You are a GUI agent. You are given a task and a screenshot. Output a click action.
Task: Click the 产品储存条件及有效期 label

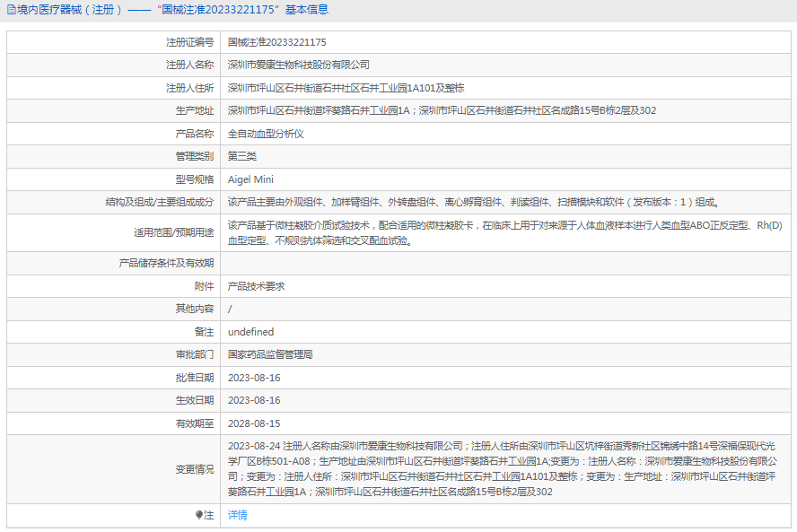(x=166, y=263)
